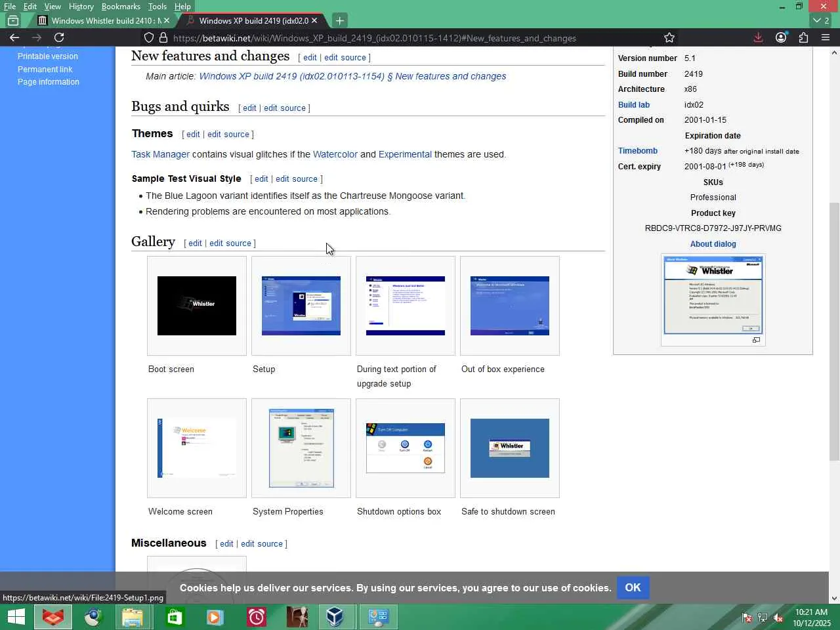Open the orange media player taskbar icon
Viewport: 840px width, 630px height.
click(214, 617)
